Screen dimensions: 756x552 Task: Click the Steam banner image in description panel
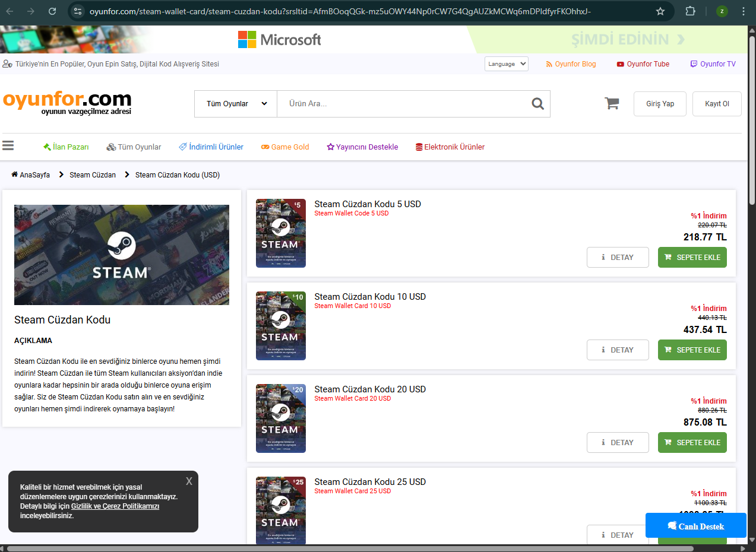(122, 255)
